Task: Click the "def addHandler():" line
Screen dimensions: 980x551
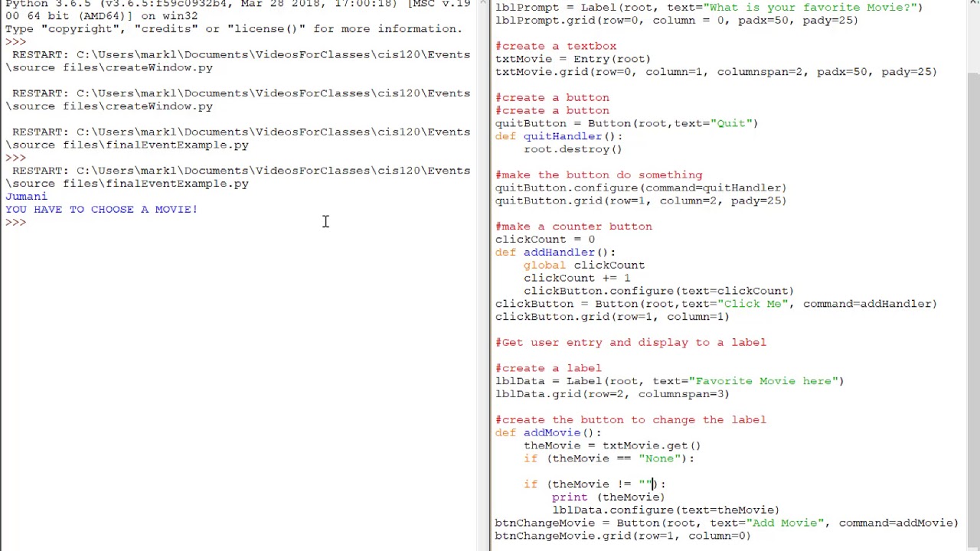Action: tap(555, 253)
